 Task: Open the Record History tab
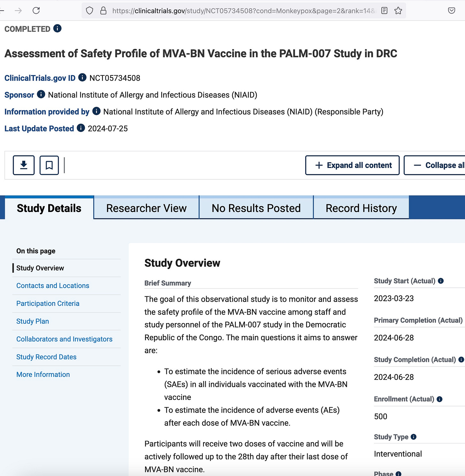point(361,208)
